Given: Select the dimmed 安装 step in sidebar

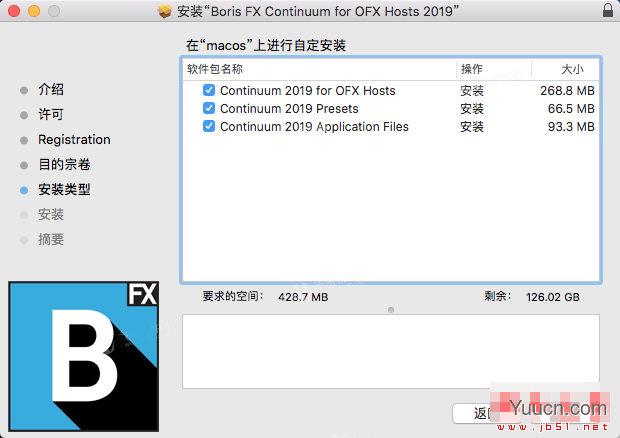Looking at the screenshot, I should coord(51,214).
